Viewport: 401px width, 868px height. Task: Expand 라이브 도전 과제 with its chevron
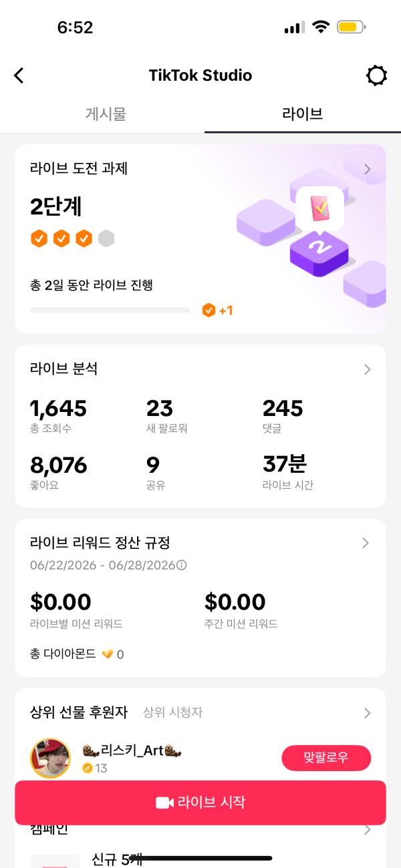click(x=367, y=169)
